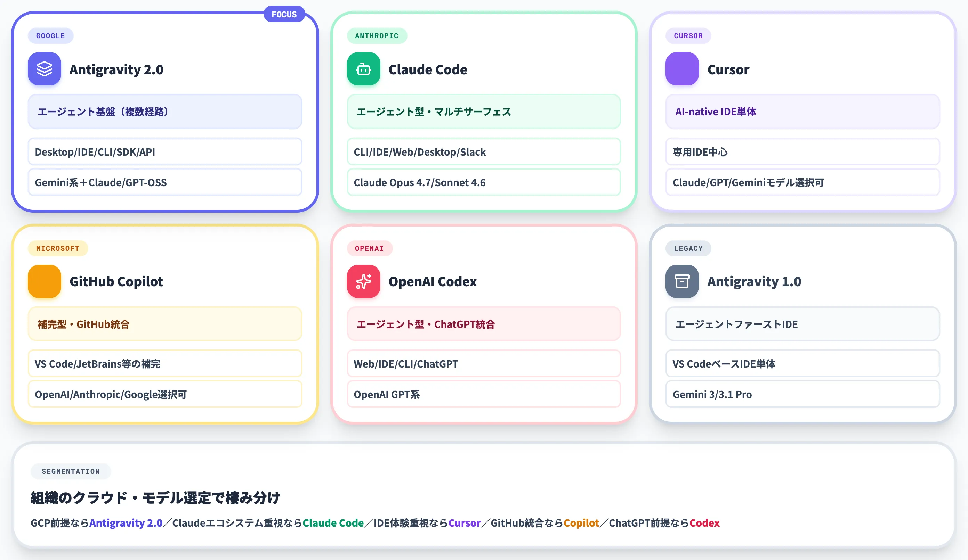Click the Claude Opus 4.7/Sonnet 4.6 row
The width and height of the screenshot is (968, 560).
[x=484, y=182]
